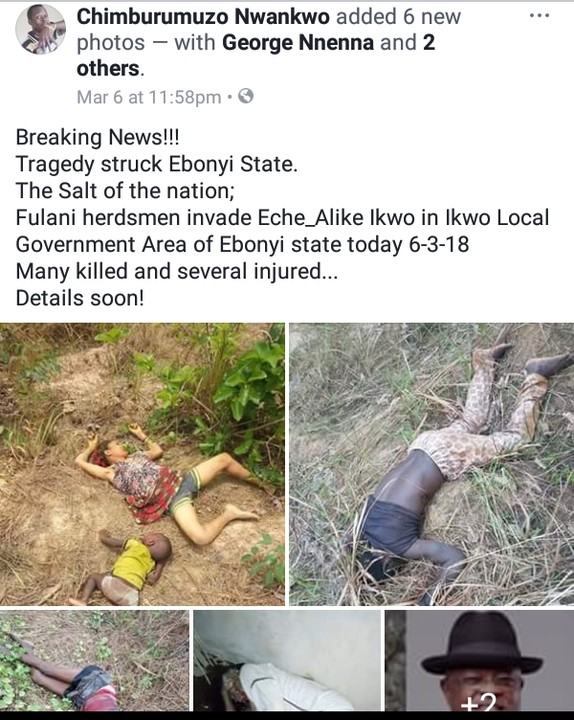Open the poster's round profile picture
574x720 pixels.
[x=40, y=29]
